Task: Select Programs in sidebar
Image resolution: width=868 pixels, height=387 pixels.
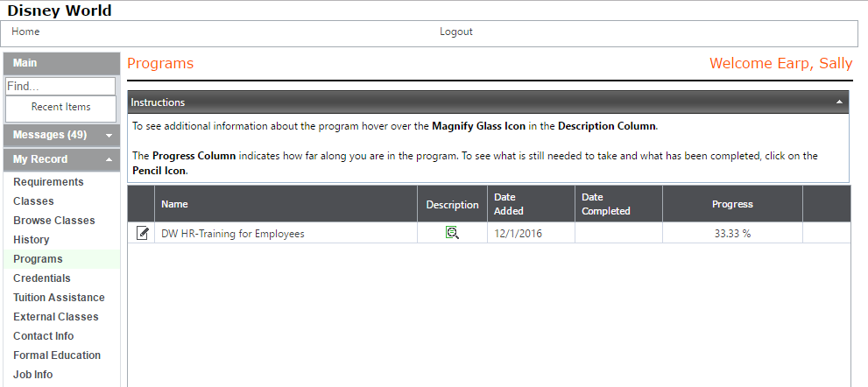Action: [x=39, y=259]
